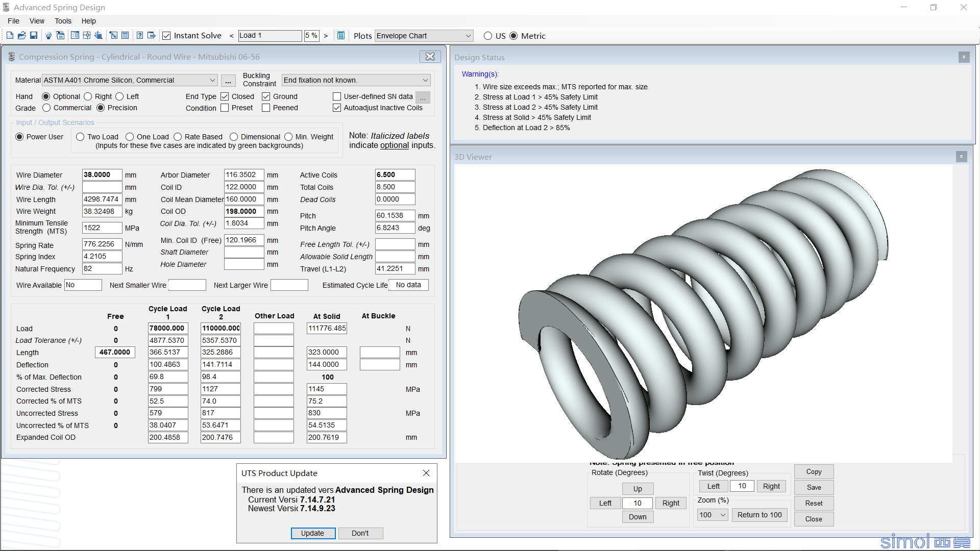Click the Don't button in update dialog

pyautogui.click(x=360, y=533)
